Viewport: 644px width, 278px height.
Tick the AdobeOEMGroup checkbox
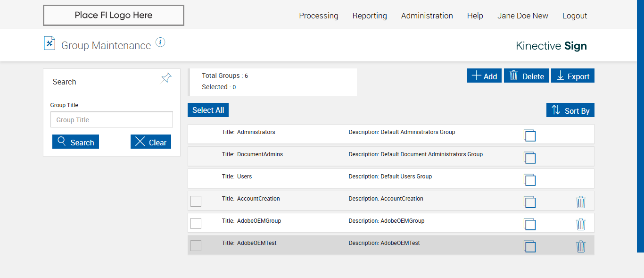tap(196, 223)
